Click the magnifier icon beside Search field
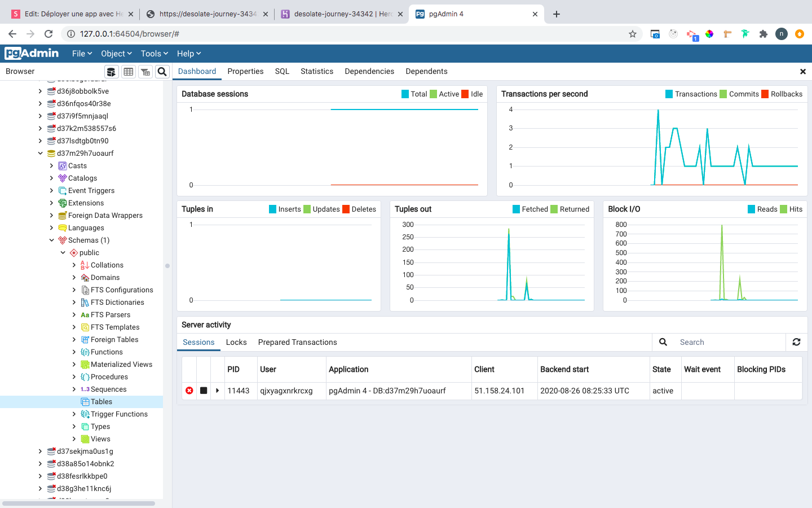The image size is (812, 508). pos(663,342)
